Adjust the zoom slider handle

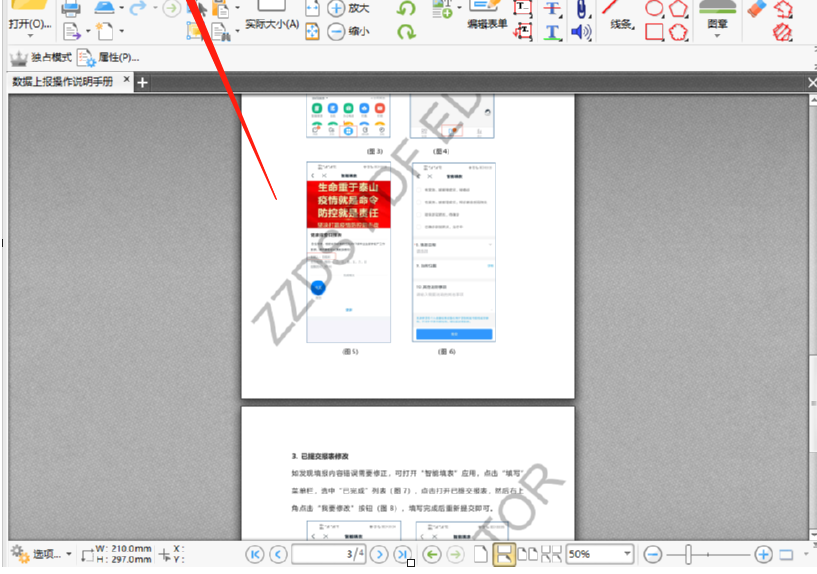coord(688,554)
